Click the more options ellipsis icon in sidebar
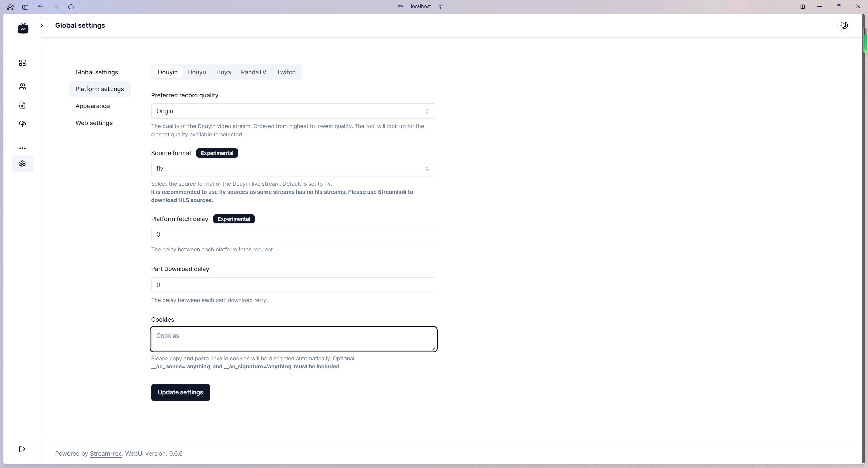 (x=22, y=148)
